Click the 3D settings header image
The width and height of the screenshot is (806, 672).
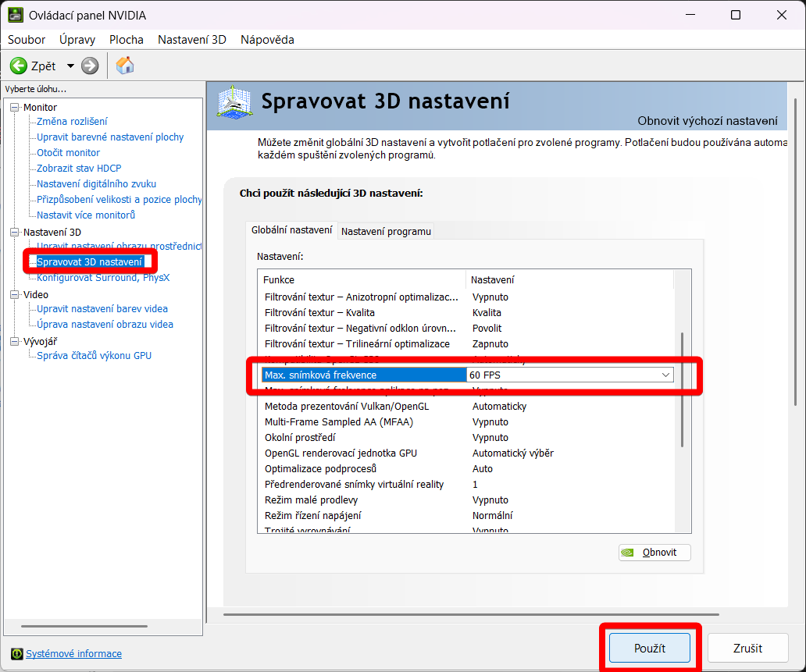234,101
